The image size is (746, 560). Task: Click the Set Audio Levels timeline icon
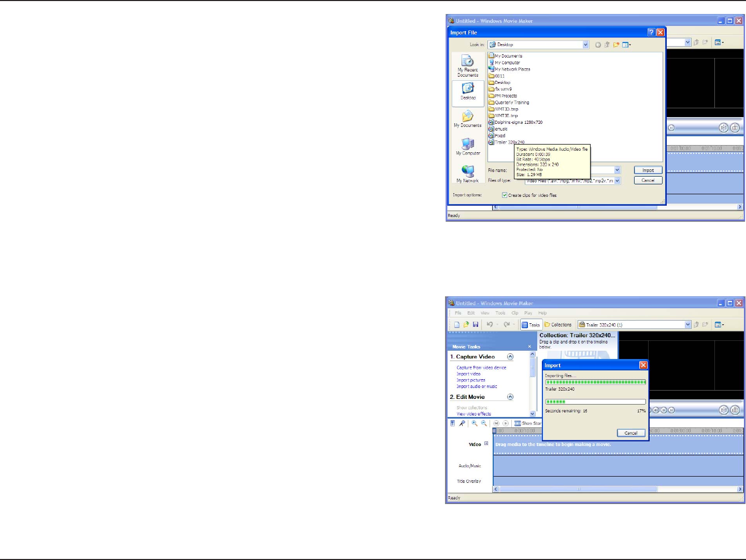[453, 423]
